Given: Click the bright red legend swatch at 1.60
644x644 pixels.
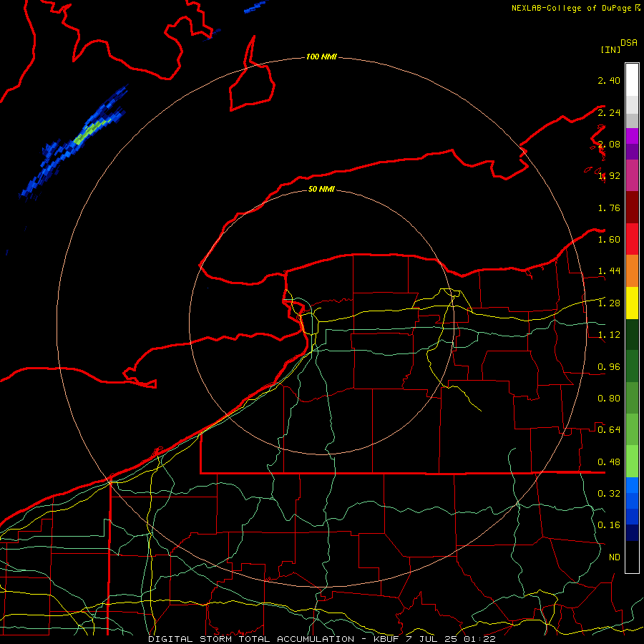Looking at the screenshot, I should click(632, 239).
